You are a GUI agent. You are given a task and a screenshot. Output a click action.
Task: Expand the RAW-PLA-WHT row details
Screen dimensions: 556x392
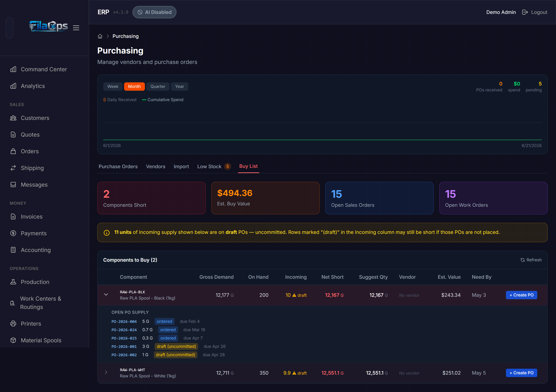pyautogui.click(x=106, y=372)
